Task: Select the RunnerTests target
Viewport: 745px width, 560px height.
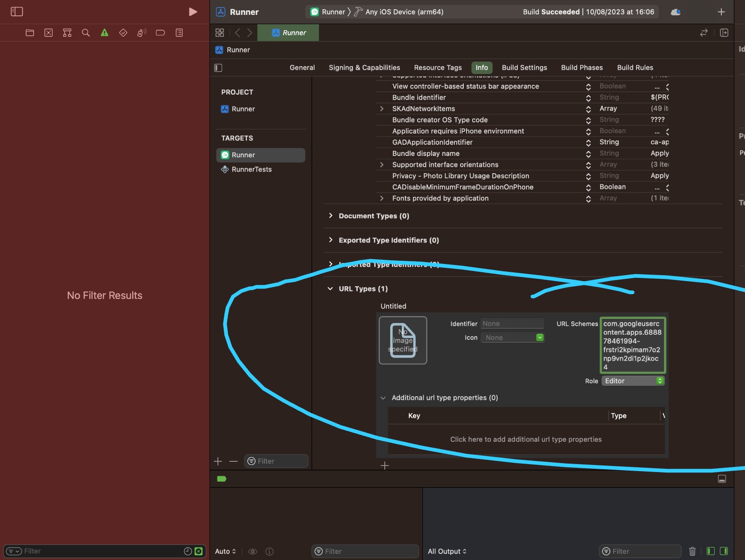Action: (251, 169)
